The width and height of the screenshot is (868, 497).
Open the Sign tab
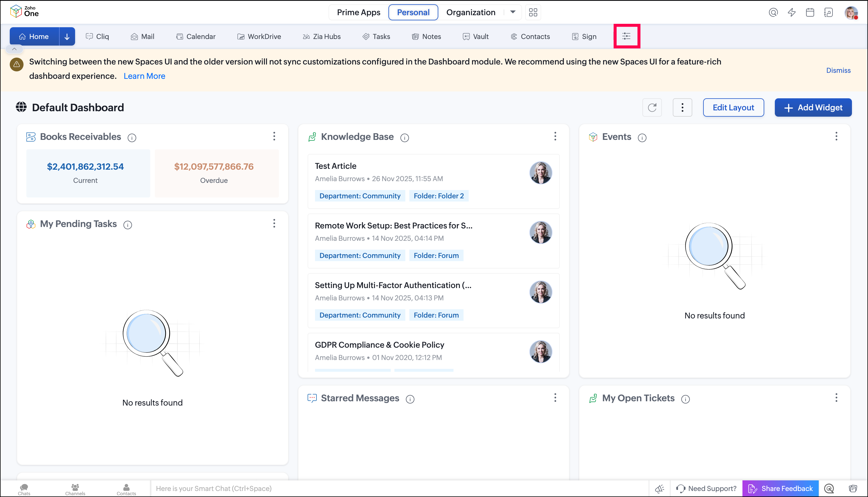pyautogui.click(x=584, y=36)
